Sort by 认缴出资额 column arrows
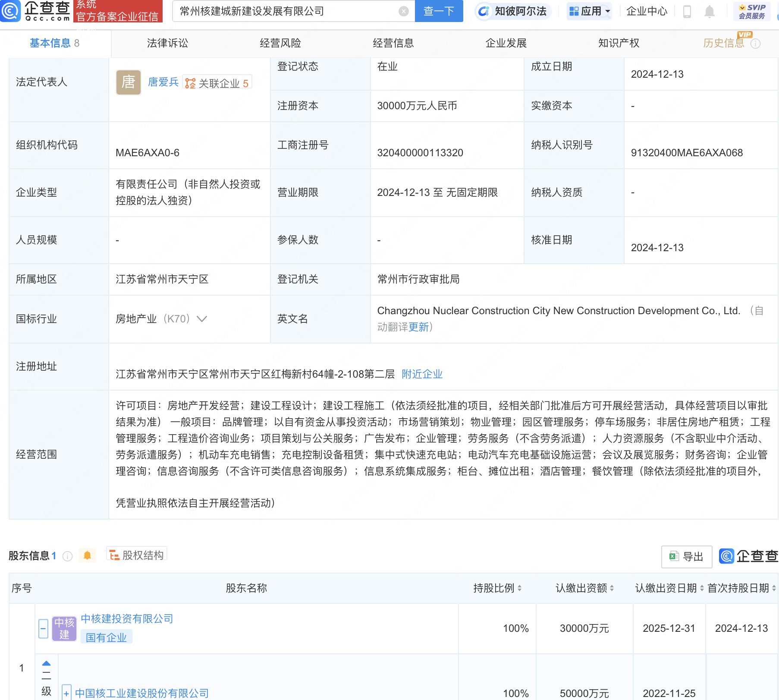Viewport: 779px width, 700px height. (612, 588)
